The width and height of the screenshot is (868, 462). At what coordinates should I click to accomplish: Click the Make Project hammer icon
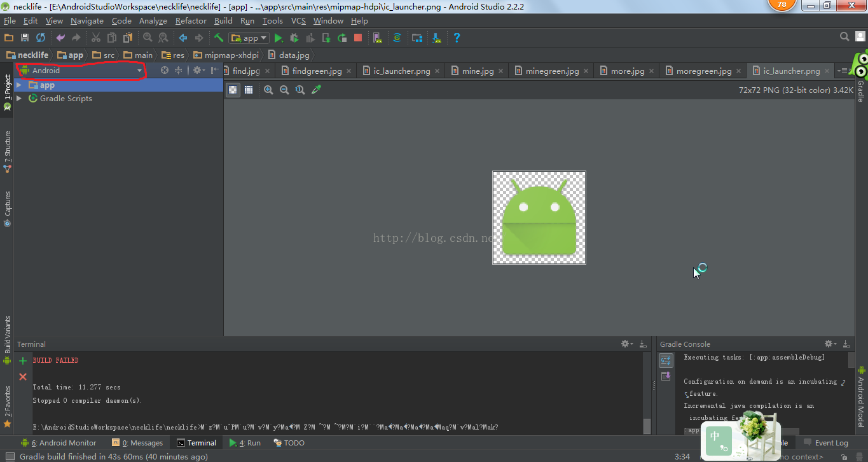pos(219,38)
